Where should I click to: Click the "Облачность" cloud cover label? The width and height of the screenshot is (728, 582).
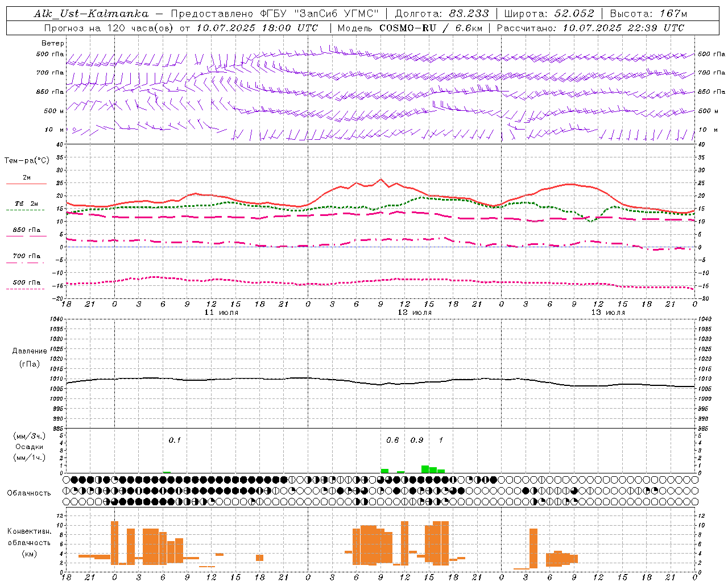(29, 493)
